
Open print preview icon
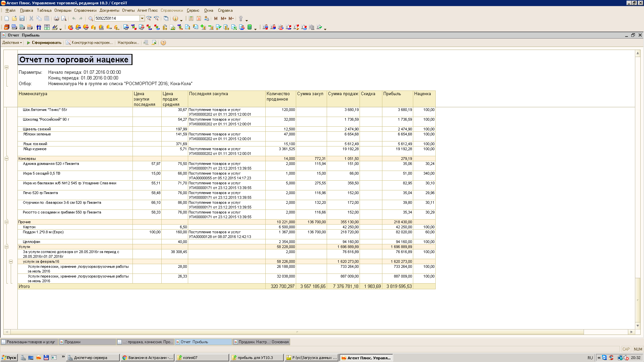[x=64, y=18]
